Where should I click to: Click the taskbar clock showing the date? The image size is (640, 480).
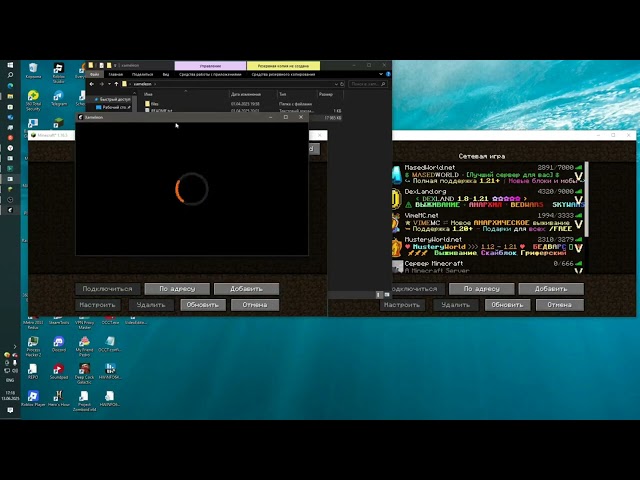tap(10, 395)
